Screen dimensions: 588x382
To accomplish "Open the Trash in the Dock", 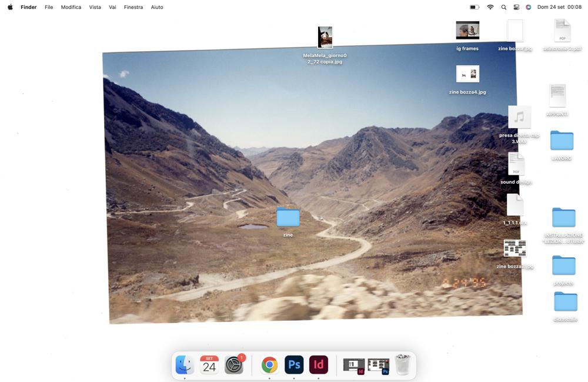I will point(403,365).
